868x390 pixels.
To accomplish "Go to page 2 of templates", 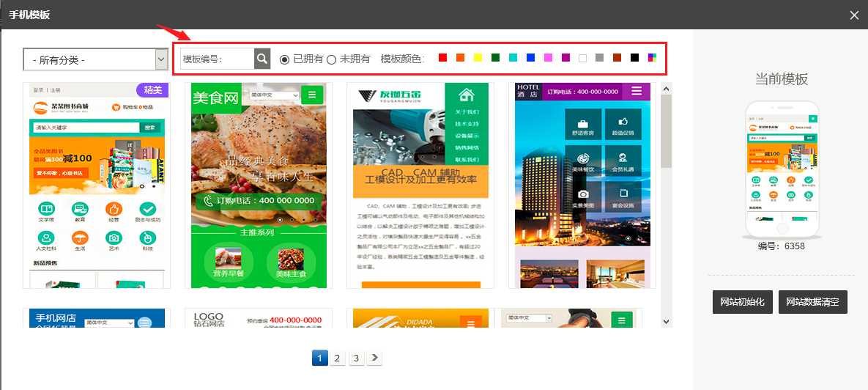I will tap(336, 358).
